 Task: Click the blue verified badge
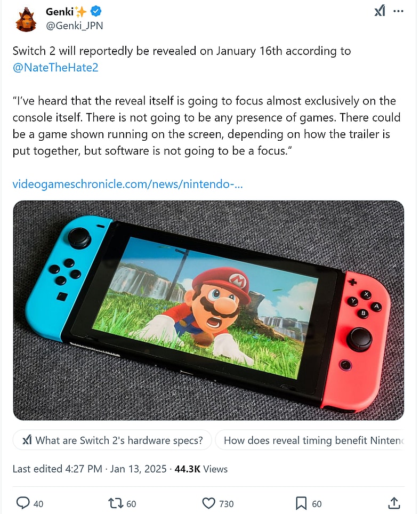pyautogui.click(x=96, y=11)
